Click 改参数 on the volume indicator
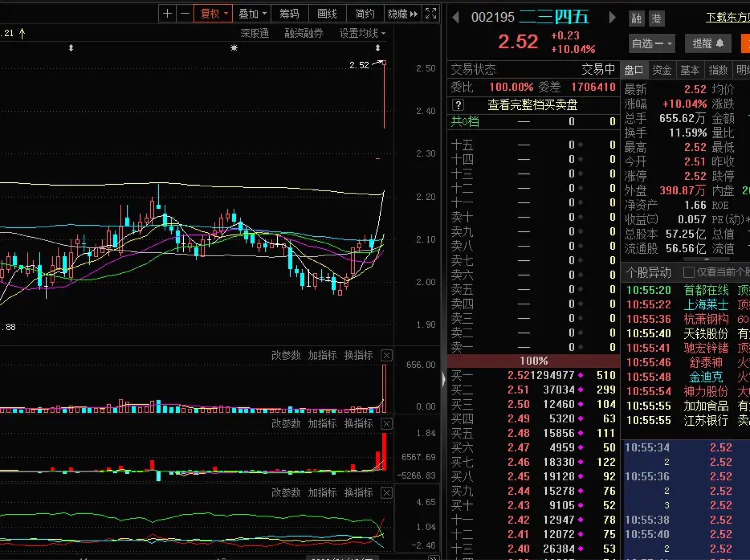The image size is (750, 560). (x=286, y=355)
